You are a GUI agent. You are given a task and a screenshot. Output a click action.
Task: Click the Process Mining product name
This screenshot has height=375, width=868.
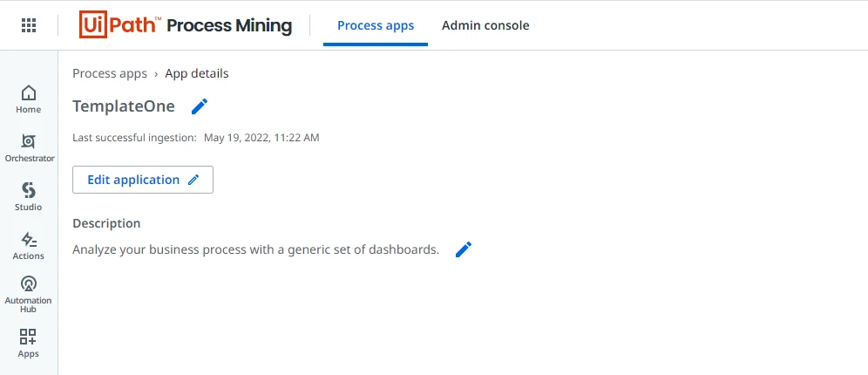click(x=229, y=25)
